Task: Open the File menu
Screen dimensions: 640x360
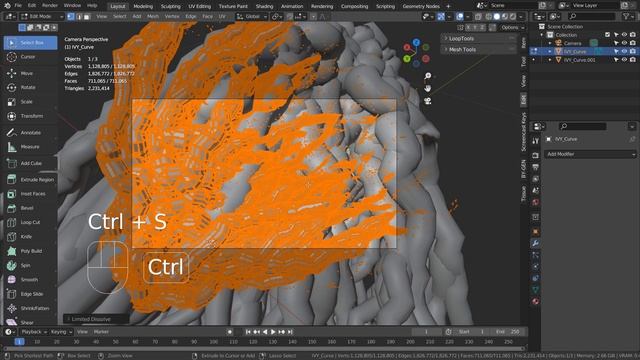Action: coord(18,6)
